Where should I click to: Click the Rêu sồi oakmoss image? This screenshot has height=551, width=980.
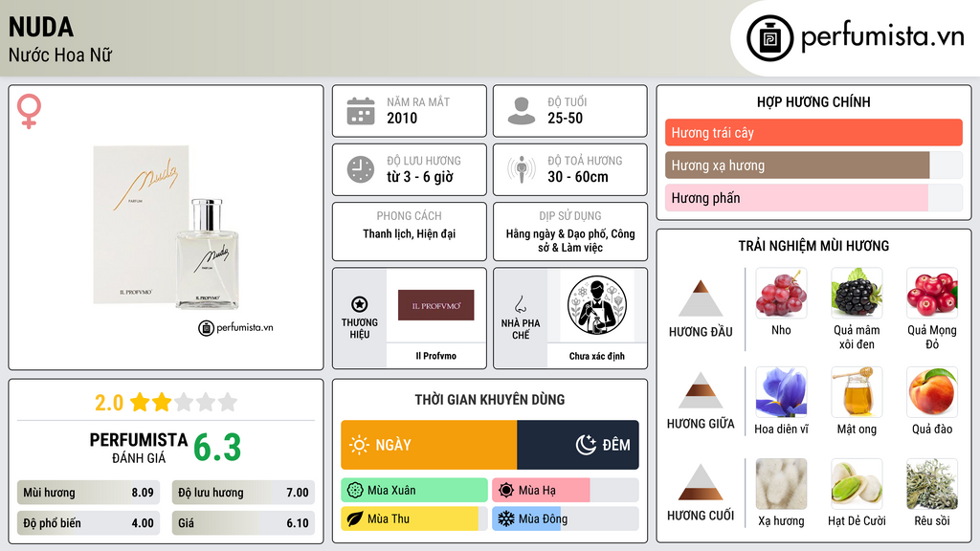pyautogui.click(x=932, y=484)
